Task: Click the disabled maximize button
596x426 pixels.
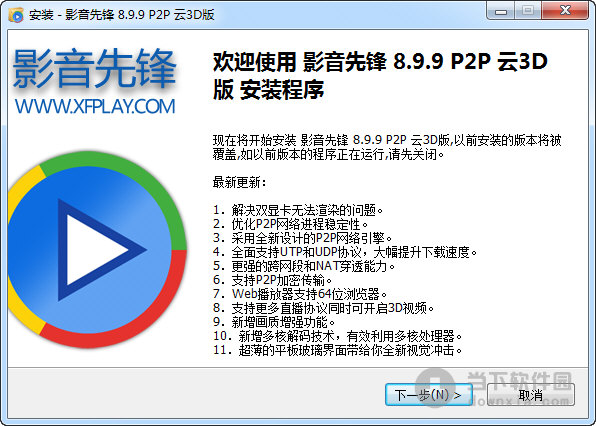Action: point(528,11)
